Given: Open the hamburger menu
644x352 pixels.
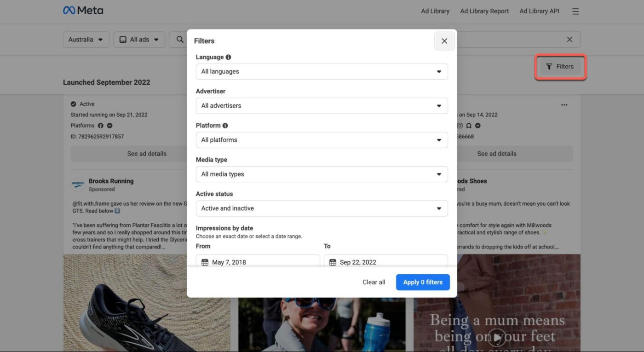Looking at the screenshot, I should [575, 11].
